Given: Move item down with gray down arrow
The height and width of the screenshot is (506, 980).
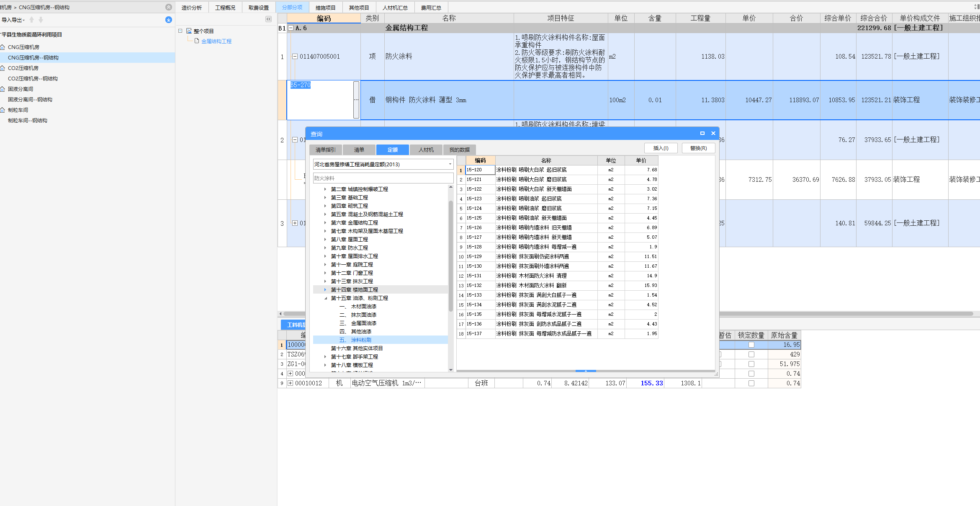Looking at the screenshot, I should (x=41, y=20).
